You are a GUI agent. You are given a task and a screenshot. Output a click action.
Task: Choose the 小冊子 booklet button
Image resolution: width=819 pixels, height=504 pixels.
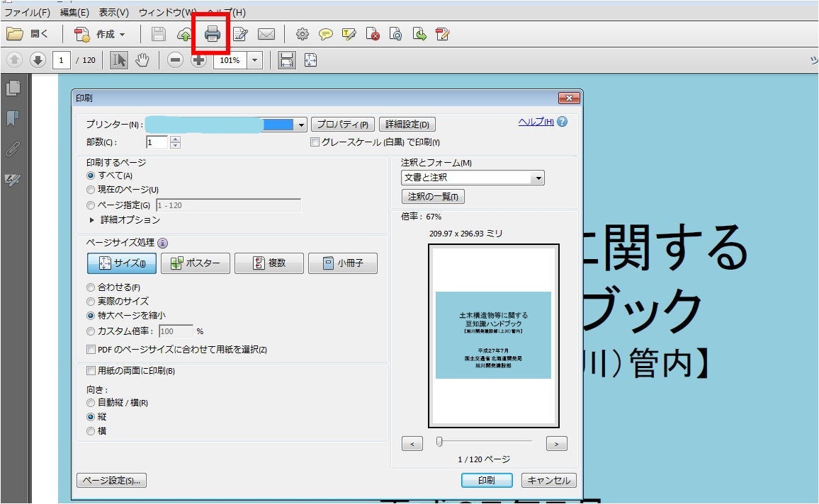point(343,263)
